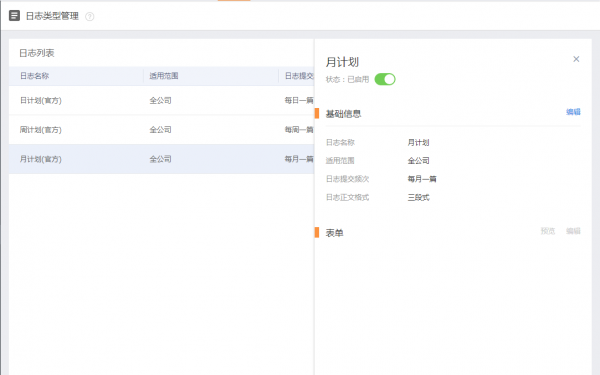Click the 表单 section heading
The height and width of the screenshot is (375, 600).
pos(334,233)
